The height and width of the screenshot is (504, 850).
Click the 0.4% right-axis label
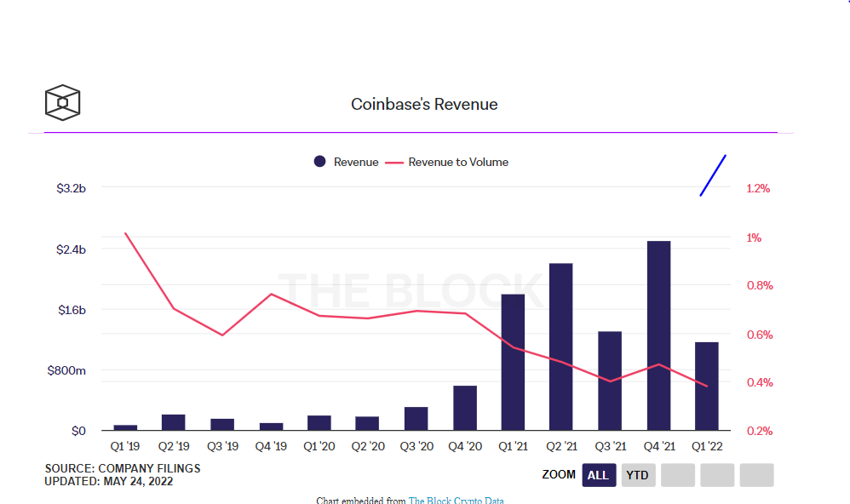(760, 382)
